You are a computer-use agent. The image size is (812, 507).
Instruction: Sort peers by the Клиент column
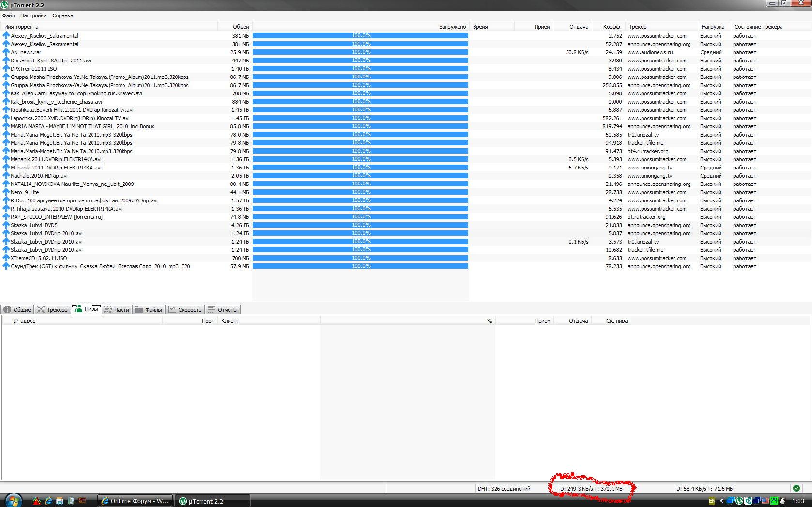pos(269,321)
